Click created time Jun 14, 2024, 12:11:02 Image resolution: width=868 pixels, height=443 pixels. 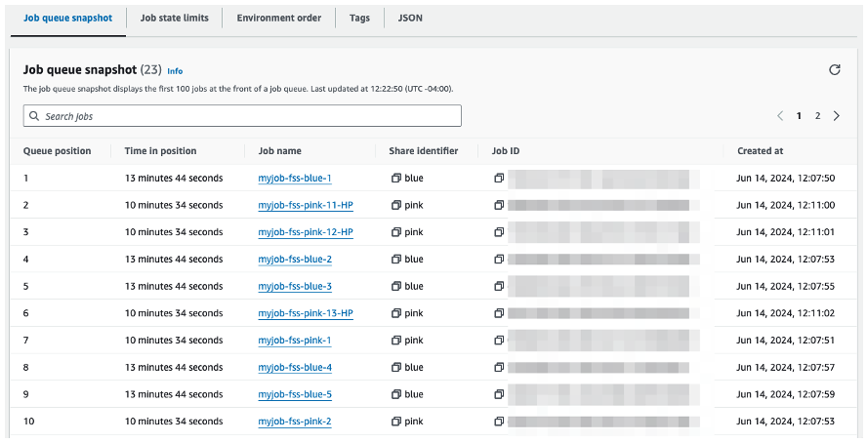[786, 313]
